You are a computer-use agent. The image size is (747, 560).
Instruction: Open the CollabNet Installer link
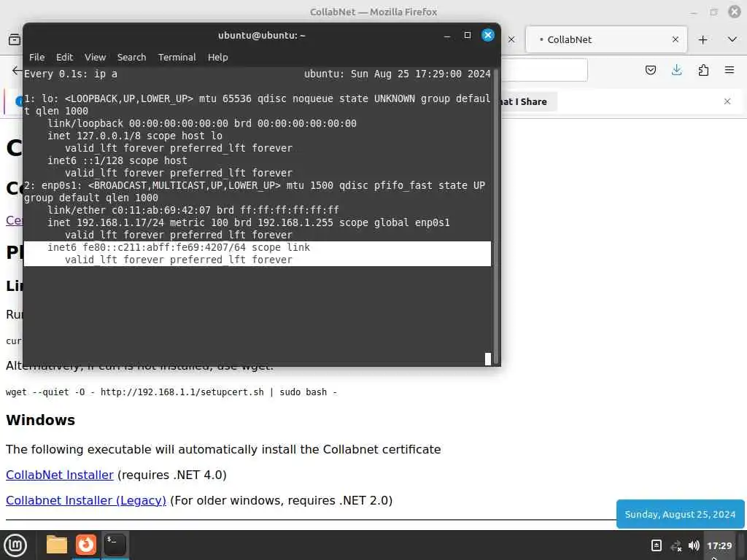pyautogui.click(x=60, y=475)
